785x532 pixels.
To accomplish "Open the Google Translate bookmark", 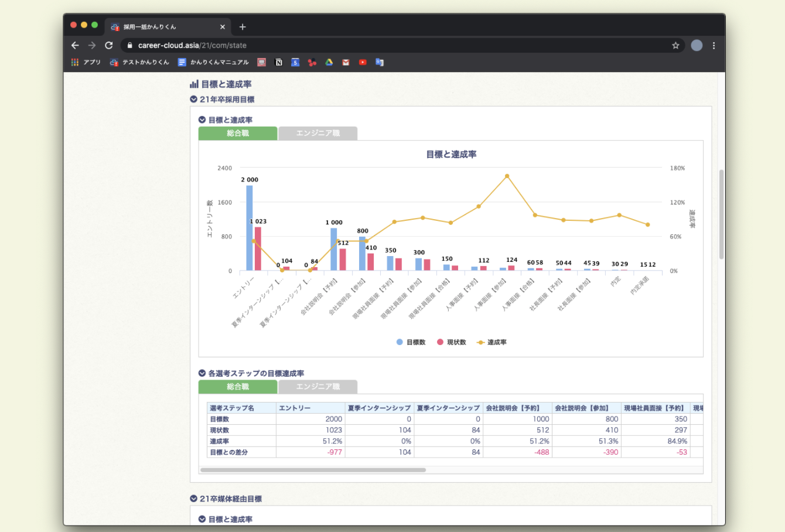I will pyautogui.click(x=380, y=62).
